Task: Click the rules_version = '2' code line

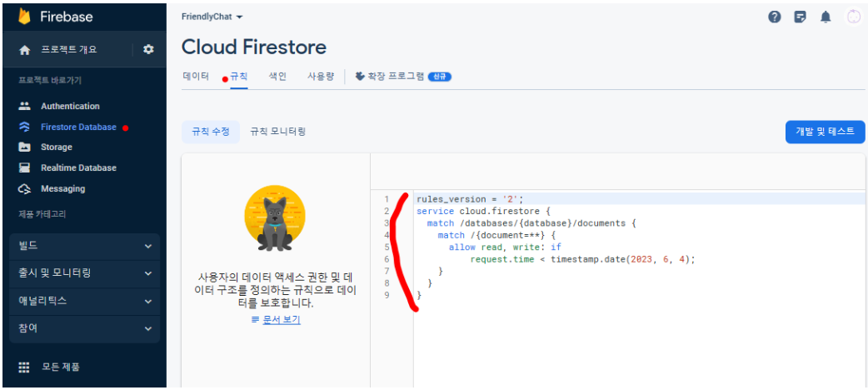Action: [x=470, y=199]
